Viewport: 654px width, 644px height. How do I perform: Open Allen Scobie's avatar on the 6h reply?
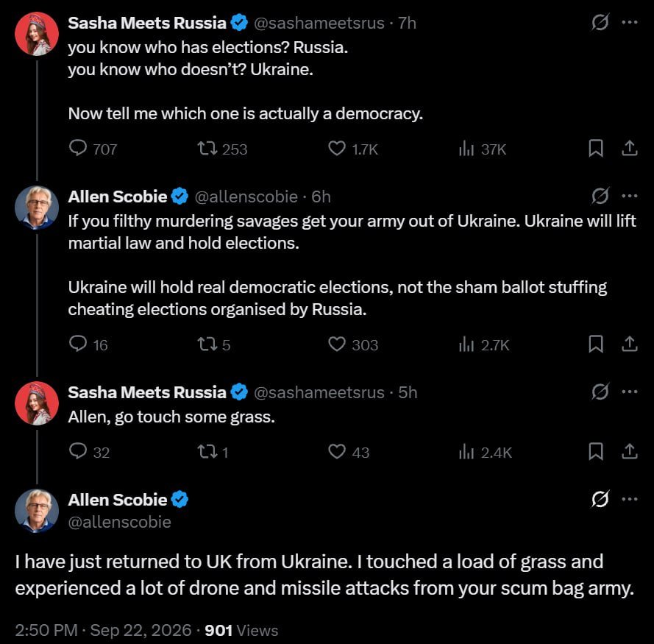click(x=37, y=208)
